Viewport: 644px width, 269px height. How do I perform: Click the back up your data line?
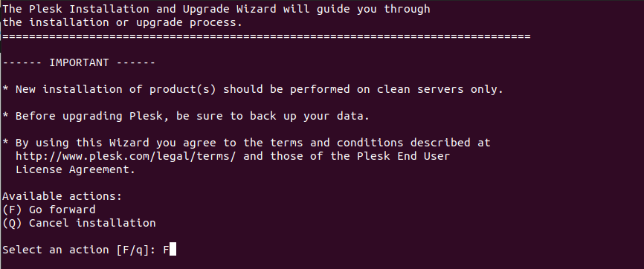(186, 116)
